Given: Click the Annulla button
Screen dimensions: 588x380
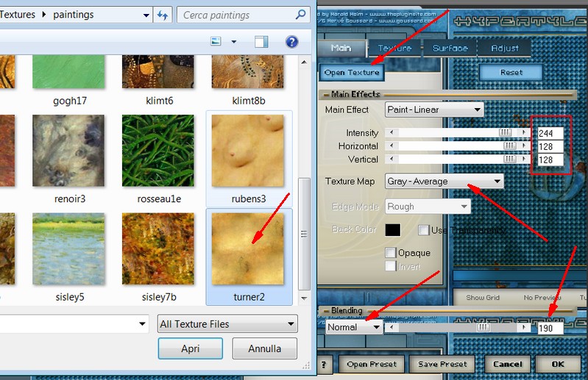Looking at the screenshot, I should tap(264, 348).
